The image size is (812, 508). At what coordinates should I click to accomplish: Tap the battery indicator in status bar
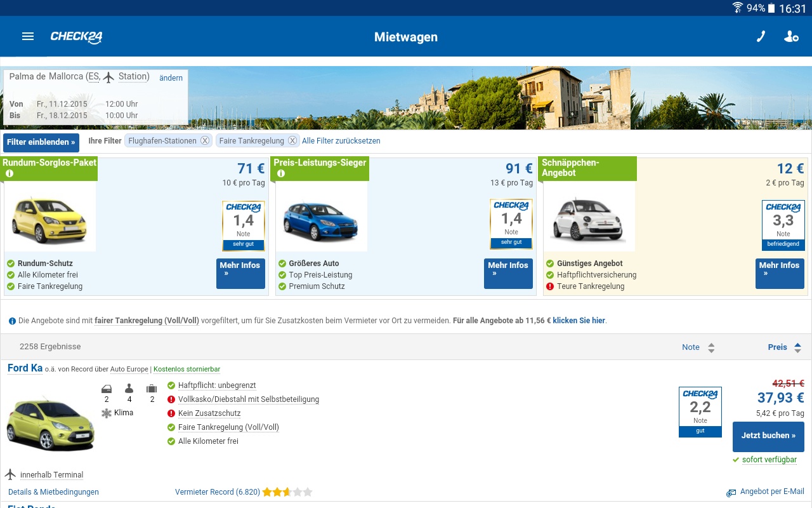pyautogui.click(x=771, y=8)
